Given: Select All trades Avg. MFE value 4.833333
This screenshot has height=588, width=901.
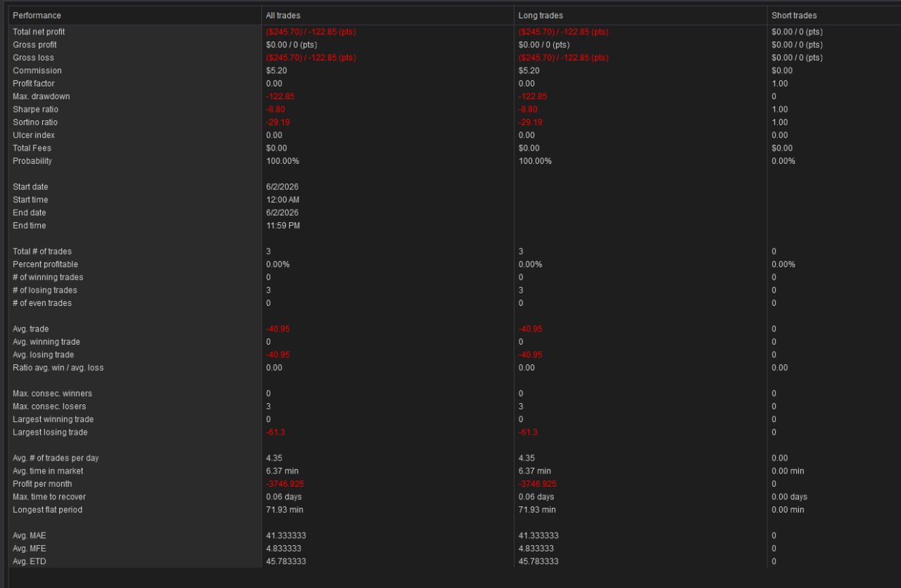Looking at the screenshot, I should [284, 549].
